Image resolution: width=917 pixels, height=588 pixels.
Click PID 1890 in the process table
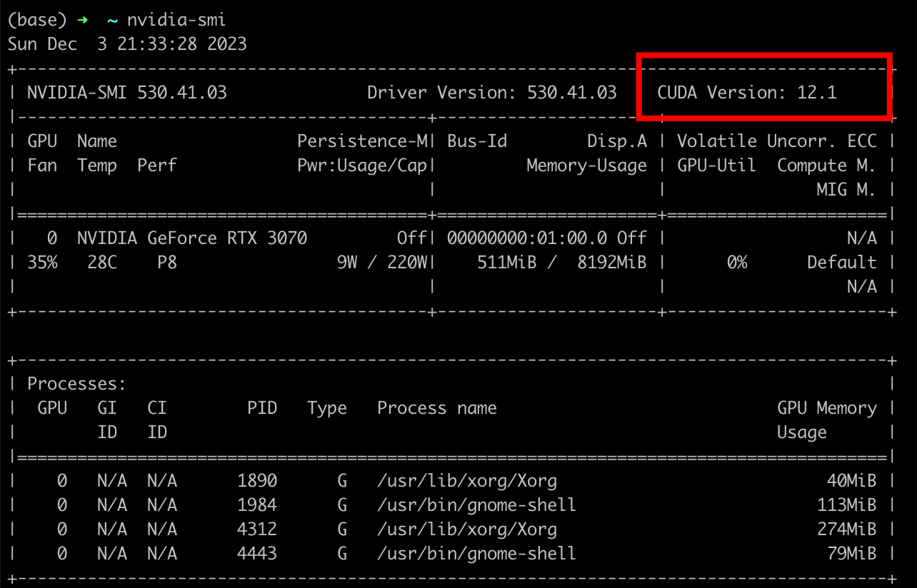[256, 481]
